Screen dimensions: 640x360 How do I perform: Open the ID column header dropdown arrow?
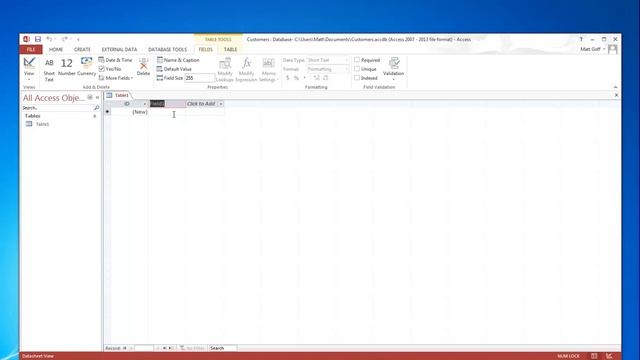coord(144,104)
